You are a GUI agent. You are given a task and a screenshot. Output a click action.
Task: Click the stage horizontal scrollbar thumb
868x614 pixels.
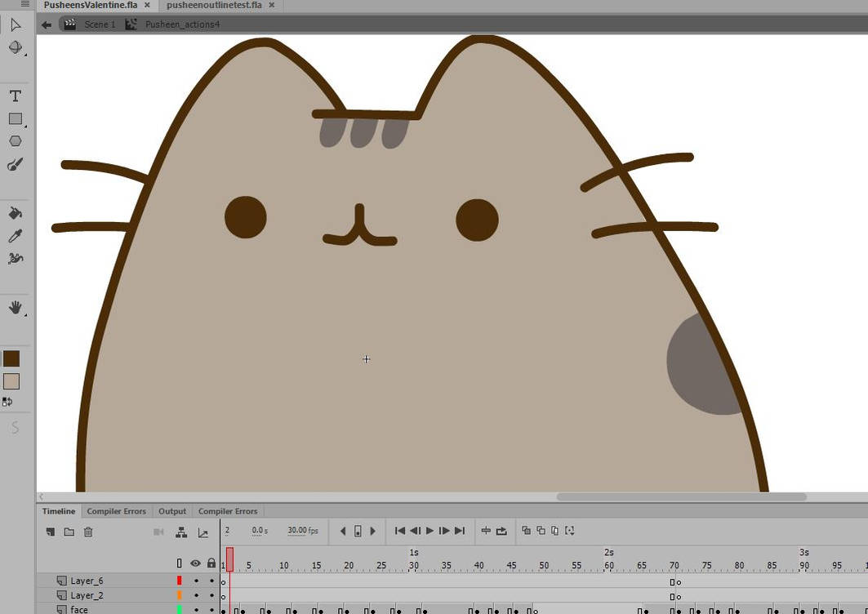(682, 496)
